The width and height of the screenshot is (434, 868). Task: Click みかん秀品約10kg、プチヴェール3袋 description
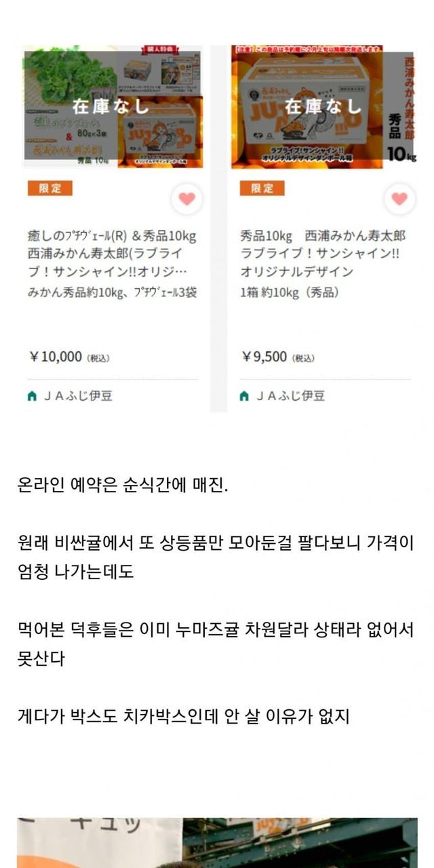click(x=112, y=293)
